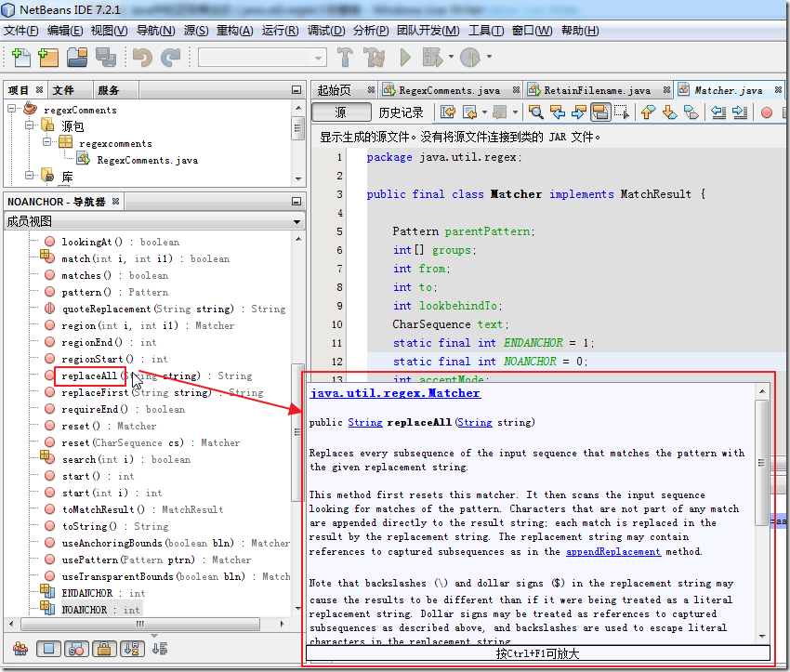Toggle rectangular selection mode
The width and height of the screenshot is (790, 672).
pyautogui.click(x=622, y=112)
